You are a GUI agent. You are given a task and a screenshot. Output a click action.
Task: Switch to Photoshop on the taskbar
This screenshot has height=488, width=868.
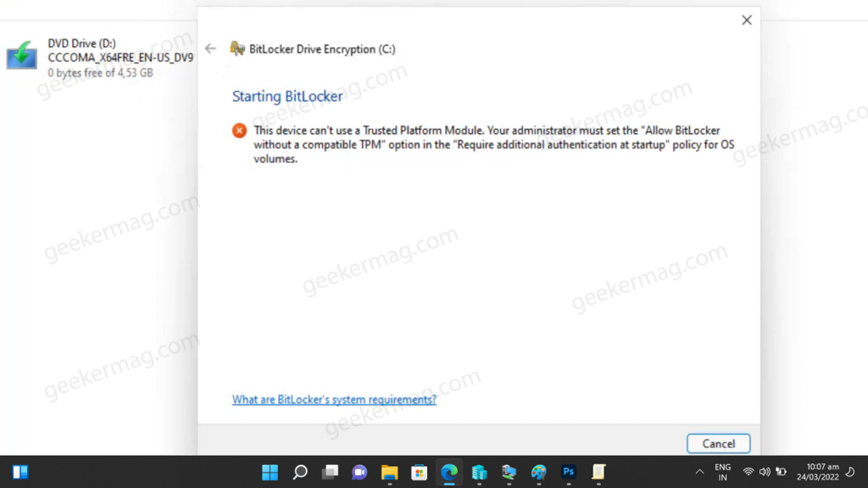point(569,472)
